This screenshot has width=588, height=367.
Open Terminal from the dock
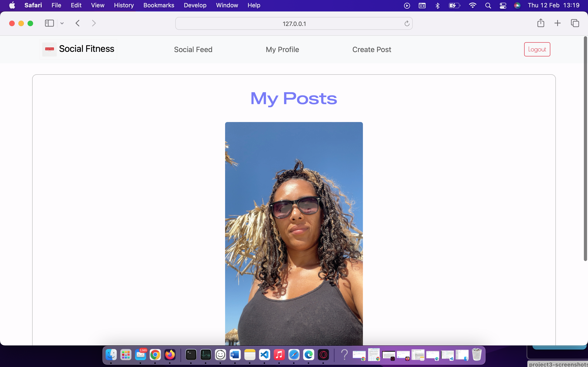point(190,355)
